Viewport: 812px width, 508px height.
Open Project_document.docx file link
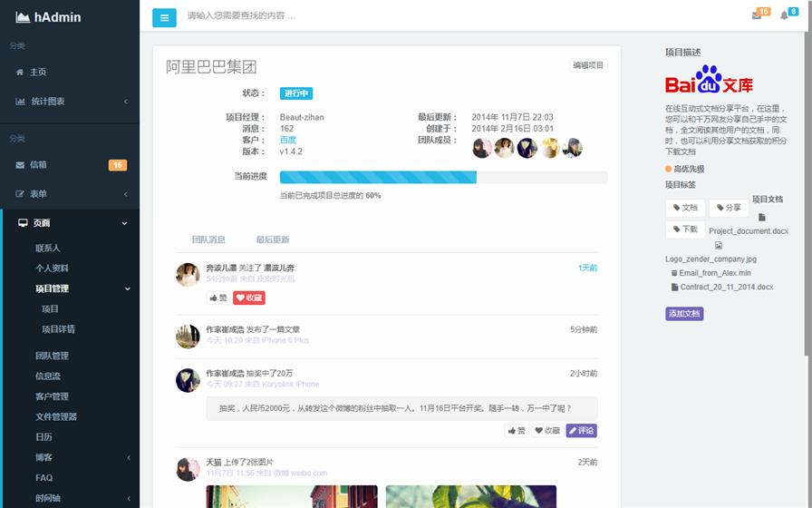click(x=749, y=231)
